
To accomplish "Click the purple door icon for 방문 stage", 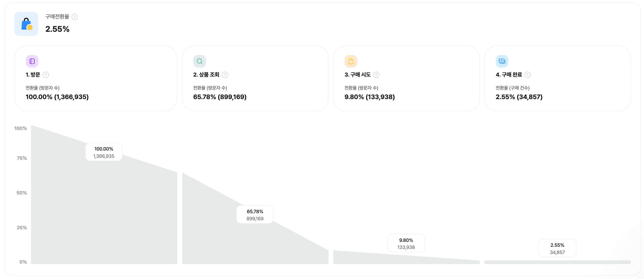I will (32, 61).
